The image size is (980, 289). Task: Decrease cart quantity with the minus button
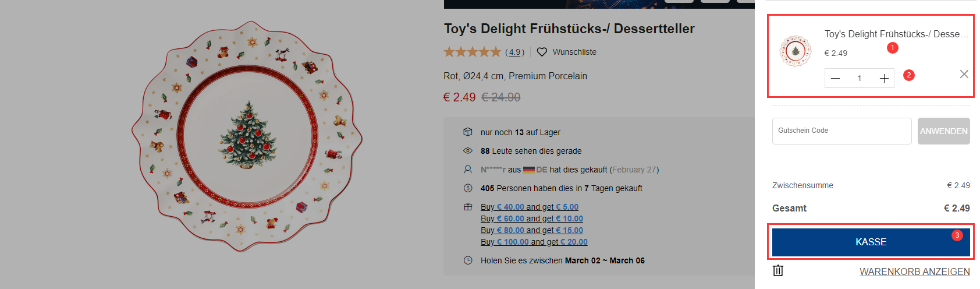click(x=836, y=78)
